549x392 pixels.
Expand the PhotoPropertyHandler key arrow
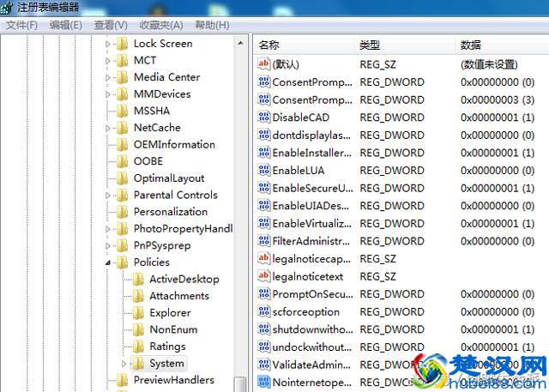108,229
